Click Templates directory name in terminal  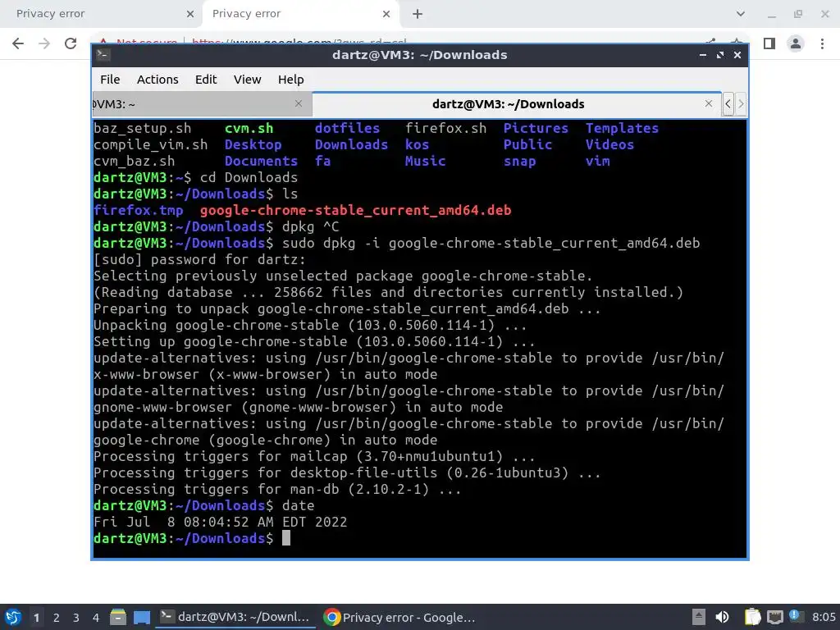[x=622, y=128]
